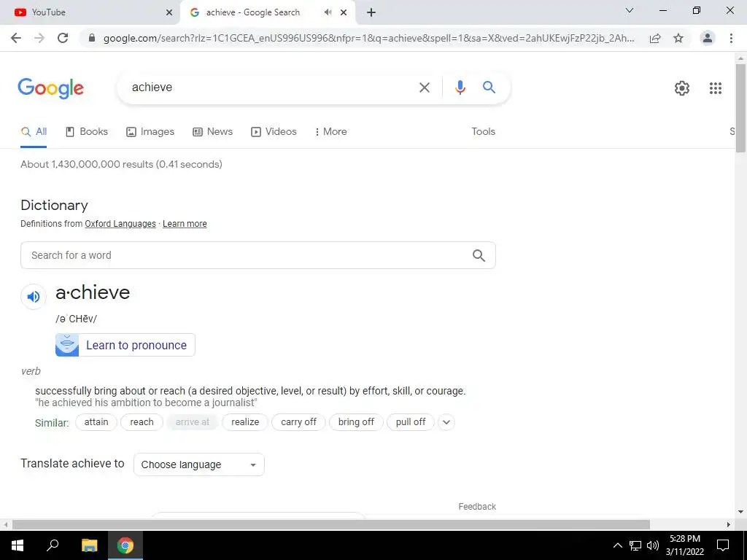Click the horizontal scrollbar at the bottom

(x=331, y=524)
